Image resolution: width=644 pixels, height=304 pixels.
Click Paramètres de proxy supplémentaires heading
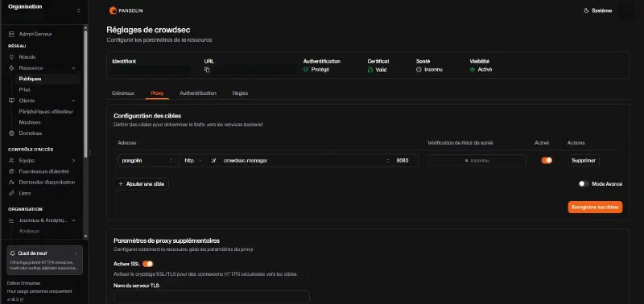pyautogui.click(x=167, y=240)
